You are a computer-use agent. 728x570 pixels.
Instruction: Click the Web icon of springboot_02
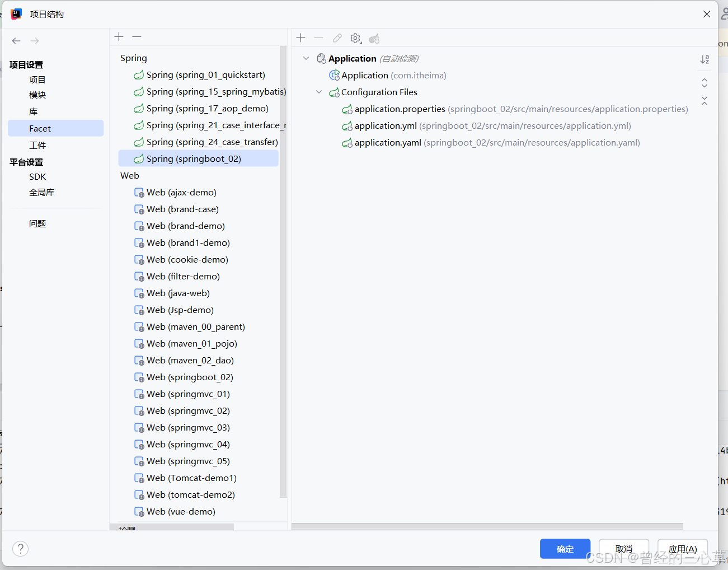tap(139, 377)
